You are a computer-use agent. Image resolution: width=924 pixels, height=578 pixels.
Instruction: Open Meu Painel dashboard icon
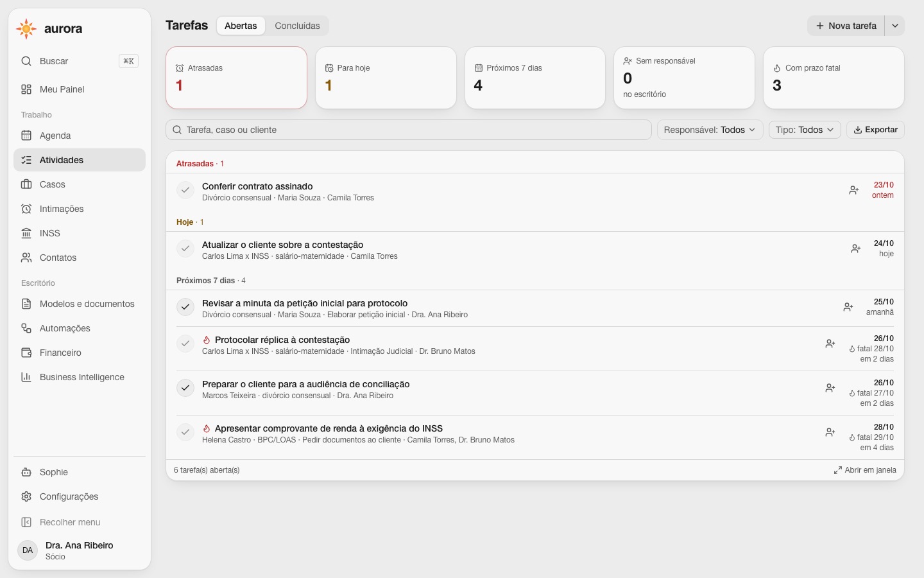pyautogui.click(x=26, y=89)
